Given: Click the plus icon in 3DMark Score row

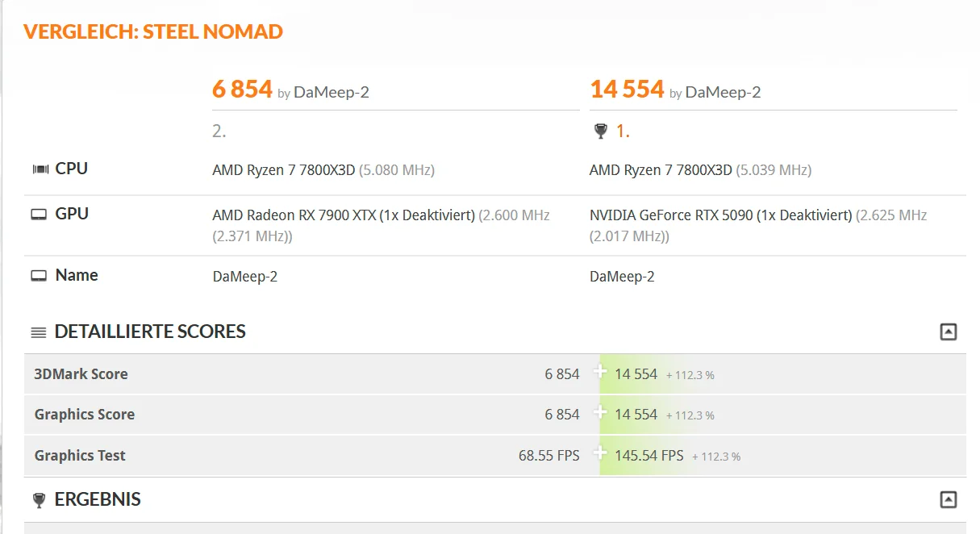Looking at the screenshot, I should click(x=600, y=372).
